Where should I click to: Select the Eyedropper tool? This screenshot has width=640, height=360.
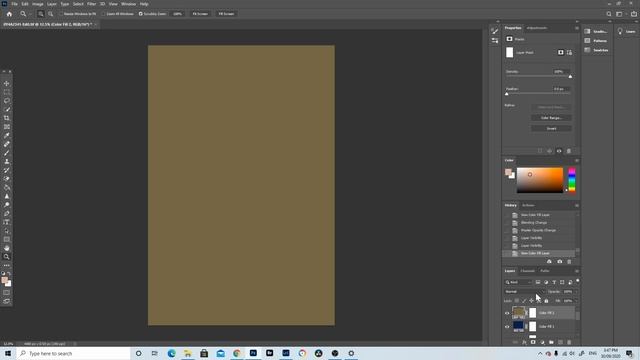pyautogui.click(x=7, y=136)
